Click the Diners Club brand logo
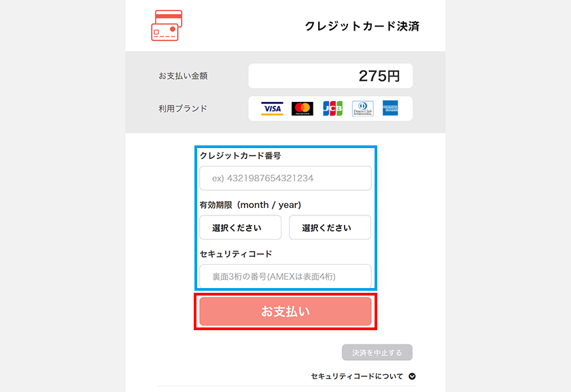This screenshot has width=571, height=392. click(x=363, y=109)
